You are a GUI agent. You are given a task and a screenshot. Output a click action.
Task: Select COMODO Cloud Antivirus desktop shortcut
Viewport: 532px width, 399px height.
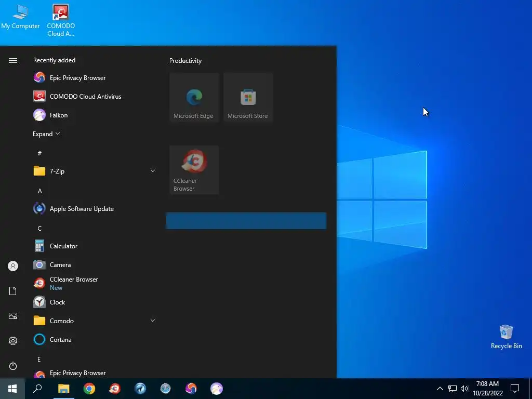[61, 20]
